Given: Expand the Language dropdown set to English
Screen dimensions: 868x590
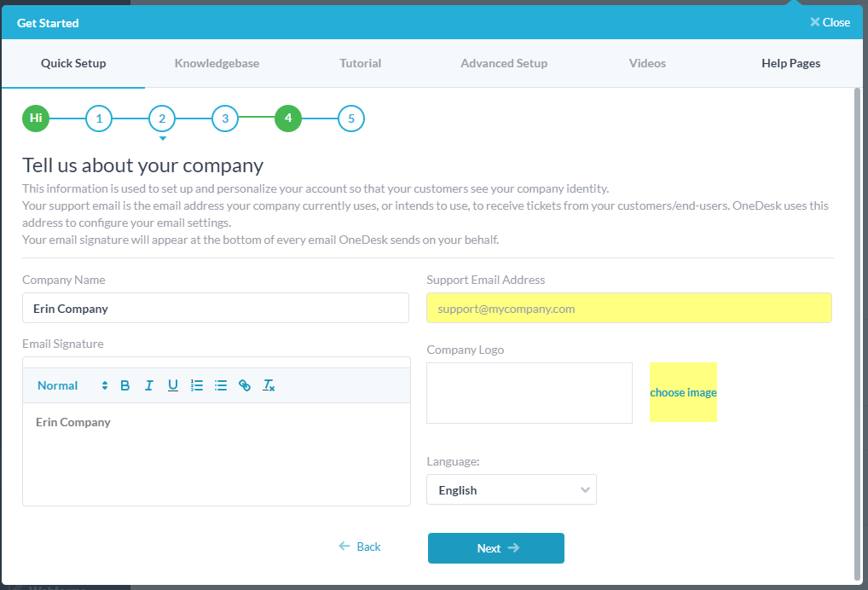Looking at the screenshot, I should [x=511, y=490].
